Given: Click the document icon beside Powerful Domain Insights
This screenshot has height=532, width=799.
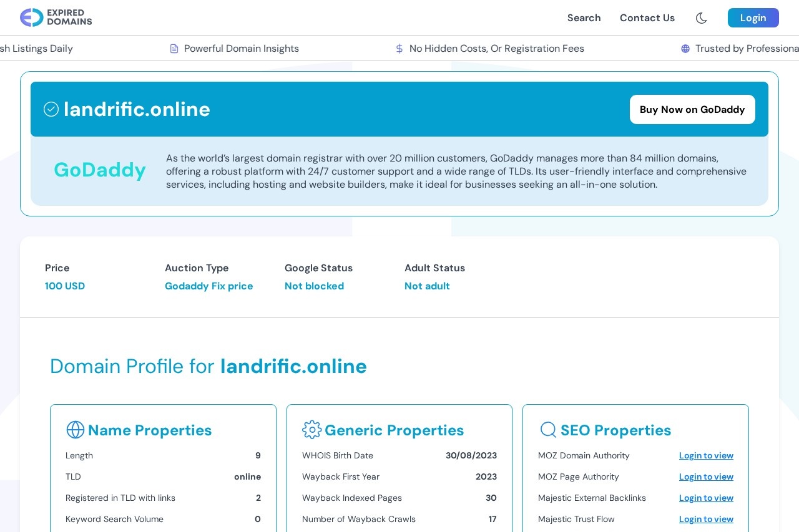Looking at the screenshot, I should (x=174, y=49).
